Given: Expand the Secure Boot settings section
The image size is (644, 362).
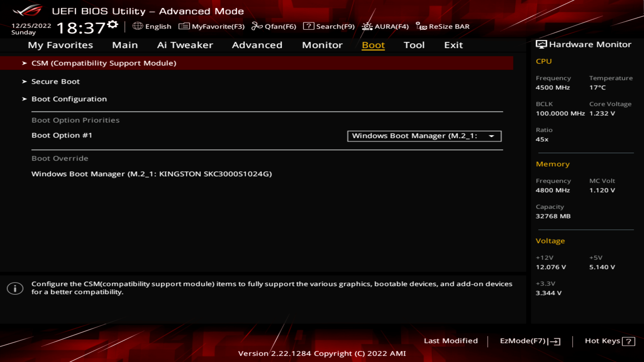Looking at the screenshot, I should click(55, 81).
